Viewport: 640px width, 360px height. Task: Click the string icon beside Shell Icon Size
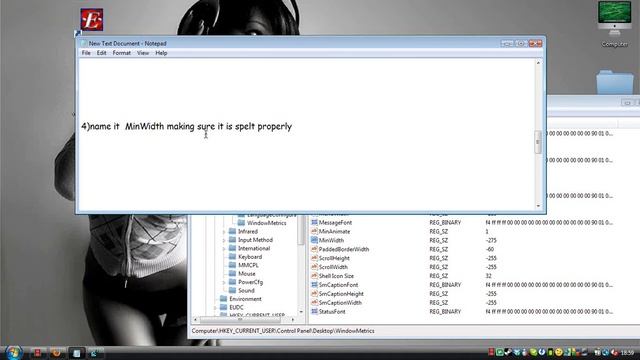tap(314, 276)
